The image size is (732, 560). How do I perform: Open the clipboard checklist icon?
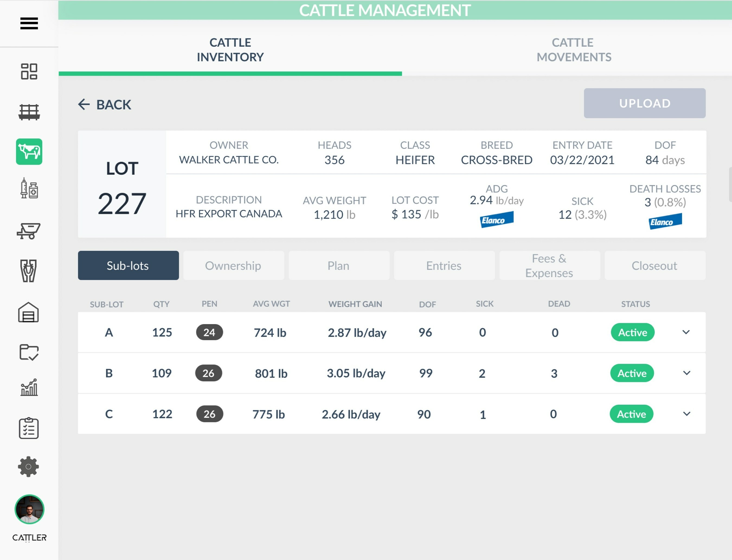(x=29, y=428)
